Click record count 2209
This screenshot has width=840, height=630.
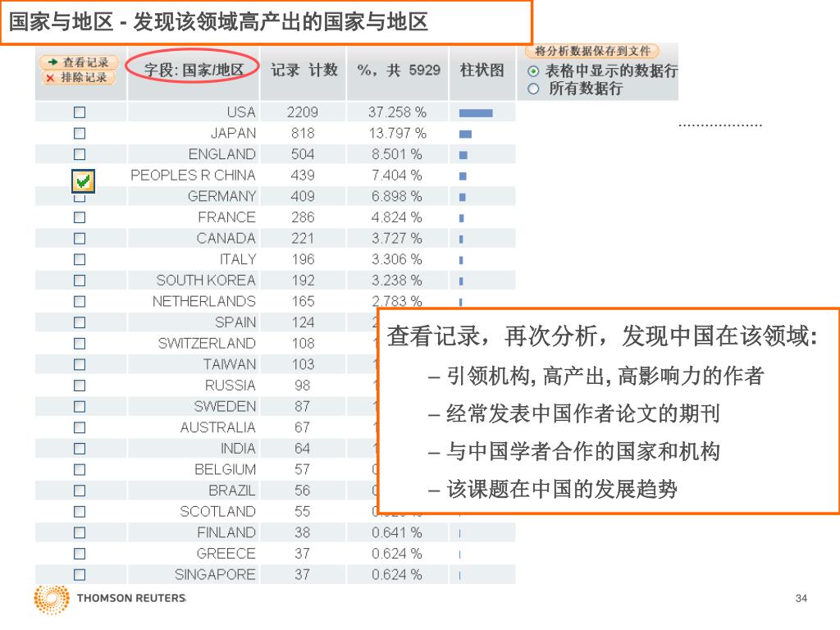pos(302,112)
